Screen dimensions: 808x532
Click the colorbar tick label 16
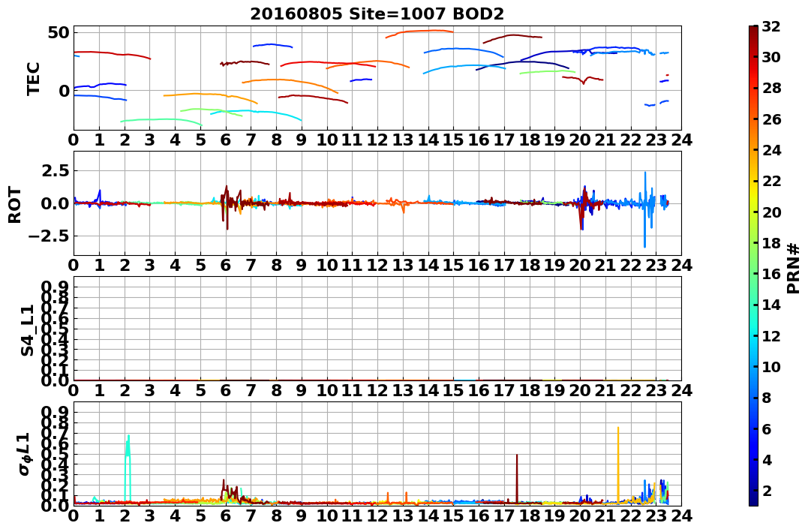coord(771,274)
